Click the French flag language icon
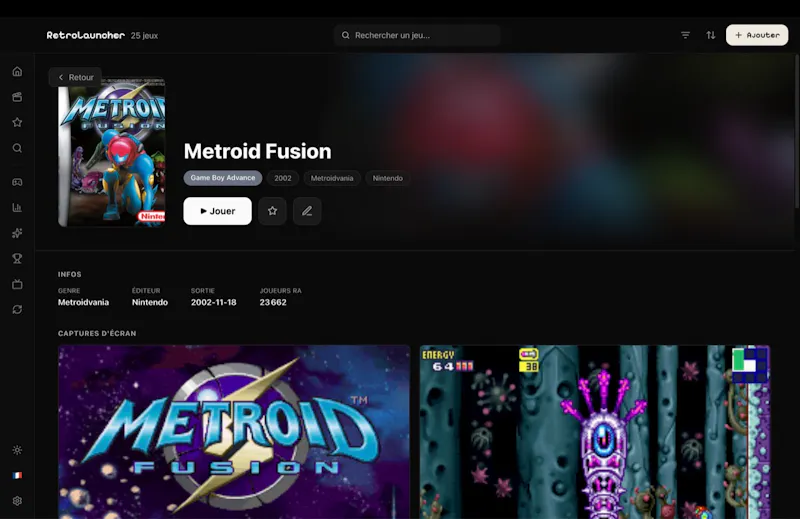Screen dimensions: 800x519 pos(17,476)
